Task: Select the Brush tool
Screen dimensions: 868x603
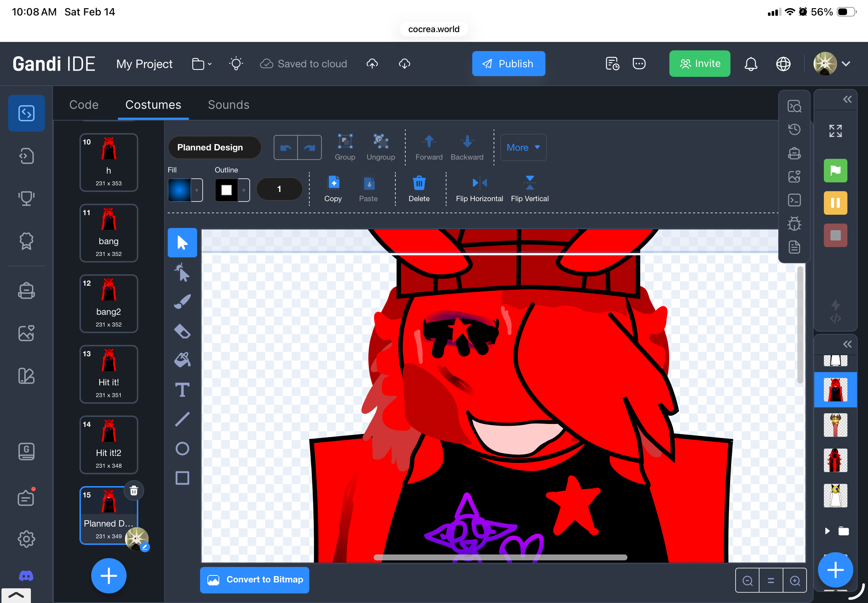Action: click(x=182, y=301)
